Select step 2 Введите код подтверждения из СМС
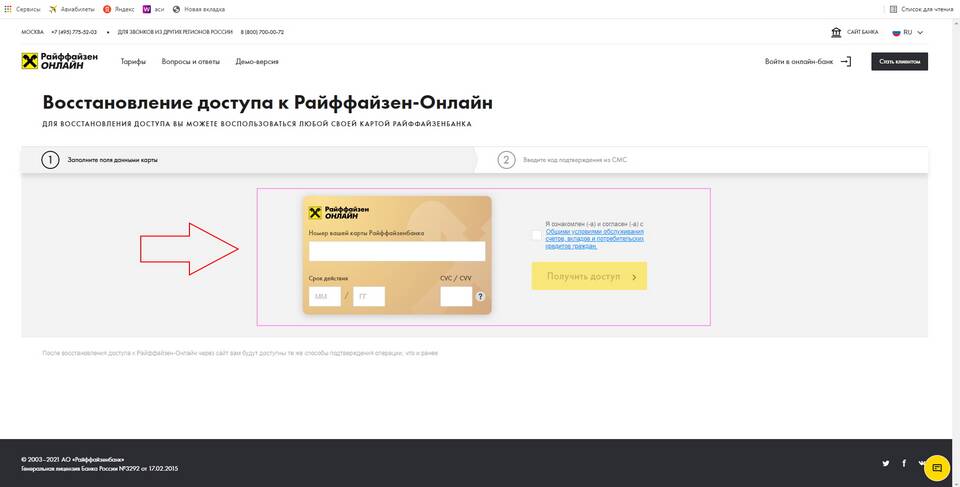This screenshot has width=960, height=487. pos(562,160)
